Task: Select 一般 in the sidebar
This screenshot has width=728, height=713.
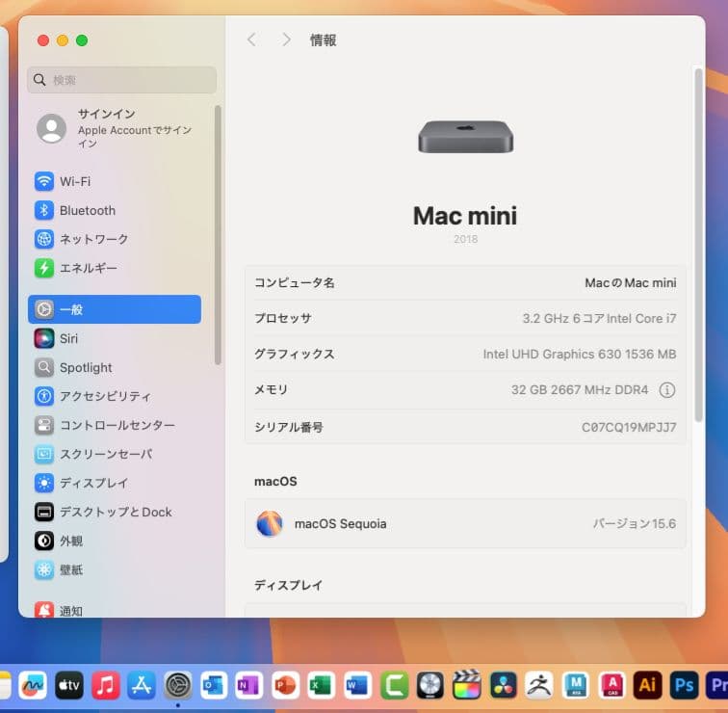Action: [115, 309]
